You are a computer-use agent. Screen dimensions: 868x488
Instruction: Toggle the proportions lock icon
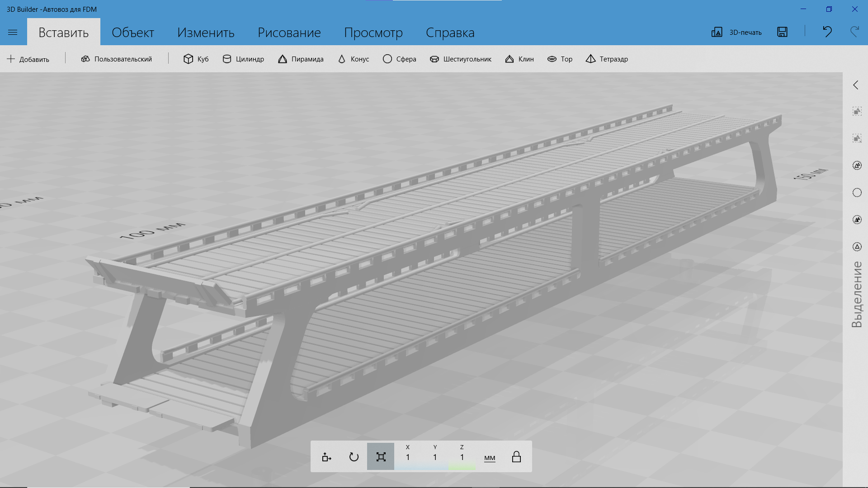516,457
